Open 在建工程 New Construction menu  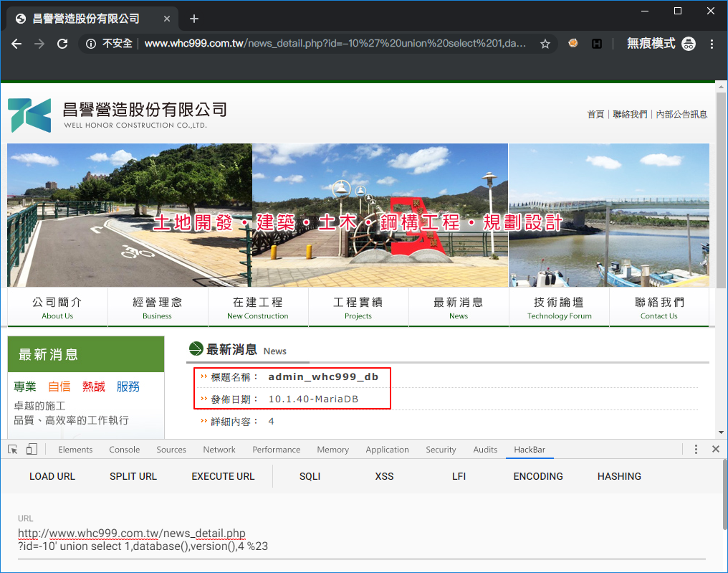[x=258, y=308]
